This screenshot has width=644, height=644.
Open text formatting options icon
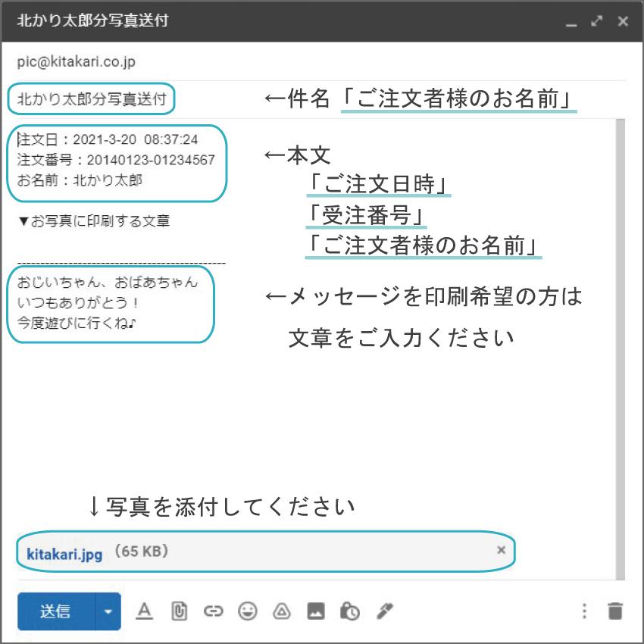144,611
